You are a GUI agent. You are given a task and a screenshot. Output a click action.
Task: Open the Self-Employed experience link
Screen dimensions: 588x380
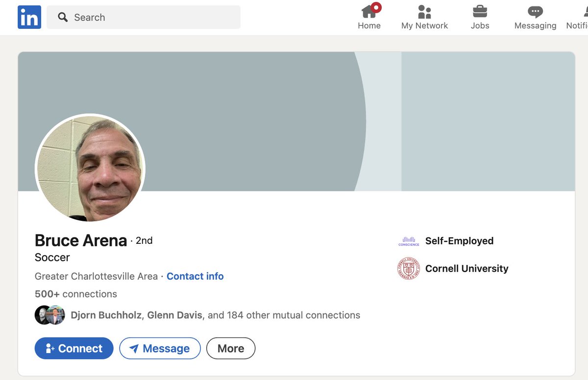[x=459, y=241]
